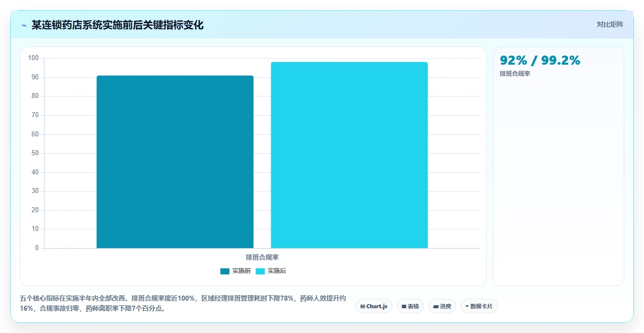Select the 进度 tag pill

tap(442, 306)
